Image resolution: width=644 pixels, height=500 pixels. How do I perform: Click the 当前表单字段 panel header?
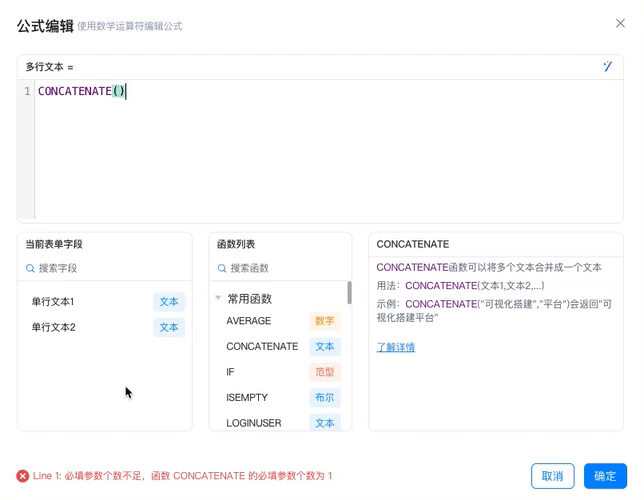pyautogui.click(x=54, y=244)
